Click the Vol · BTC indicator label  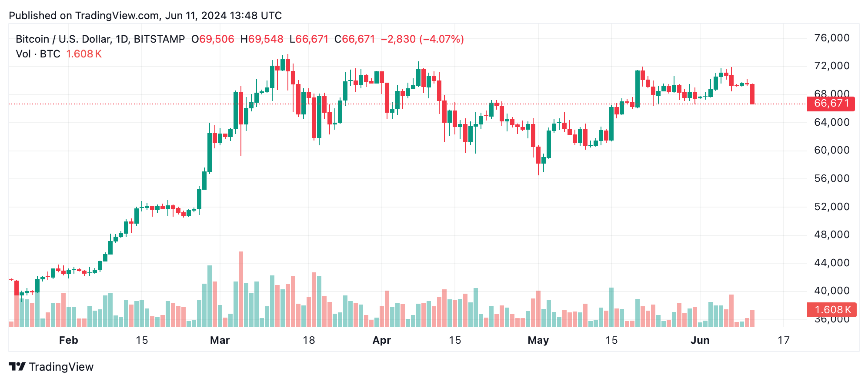point(38,54)
